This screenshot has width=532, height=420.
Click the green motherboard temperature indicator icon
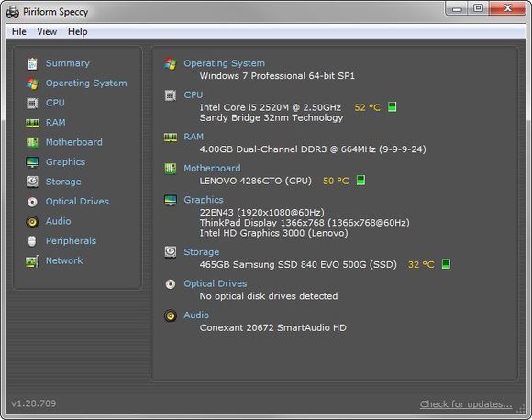pyautogui.click(x=361, y=180)
